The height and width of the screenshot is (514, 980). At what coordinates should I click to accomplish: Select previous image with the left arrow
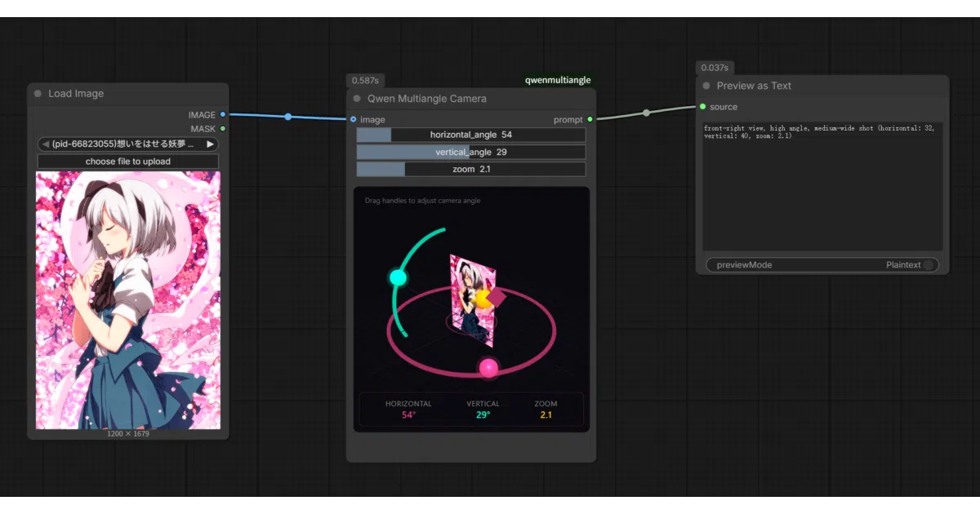(x=45, y=144)
